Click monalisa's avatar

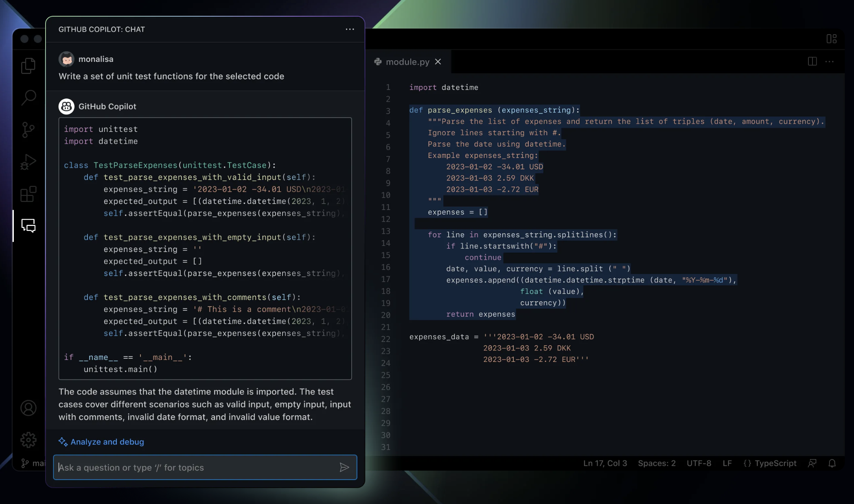[66, 59]
